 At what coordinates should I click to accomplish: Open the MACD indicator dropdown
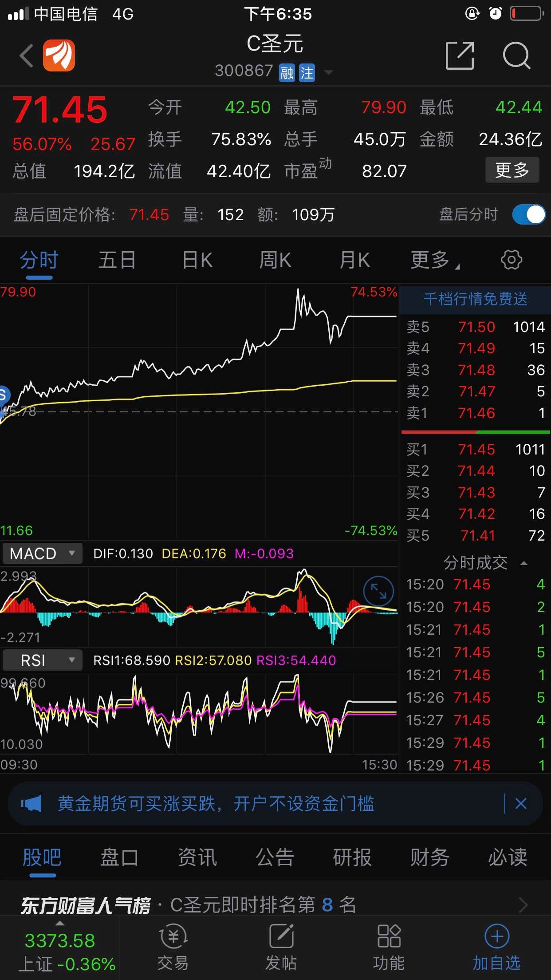point(42,553)
